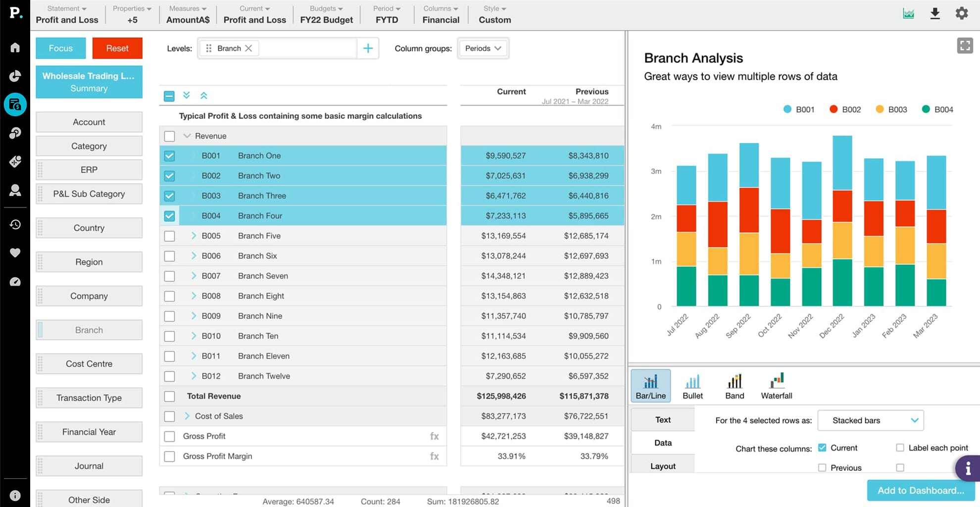Uncheck the Branch One row checkbox
980x507 pixels.
click(169, 156)
